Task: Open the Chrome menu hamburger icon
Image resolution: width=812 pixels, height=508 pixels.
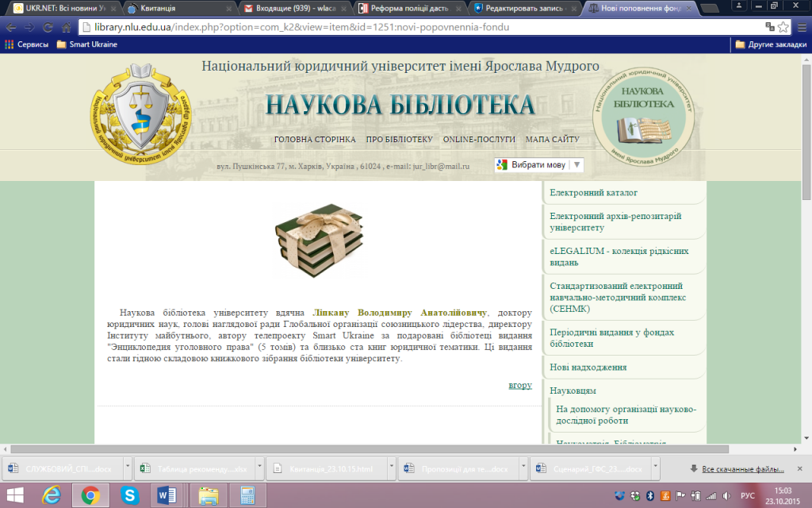Action: pos(799,26)
